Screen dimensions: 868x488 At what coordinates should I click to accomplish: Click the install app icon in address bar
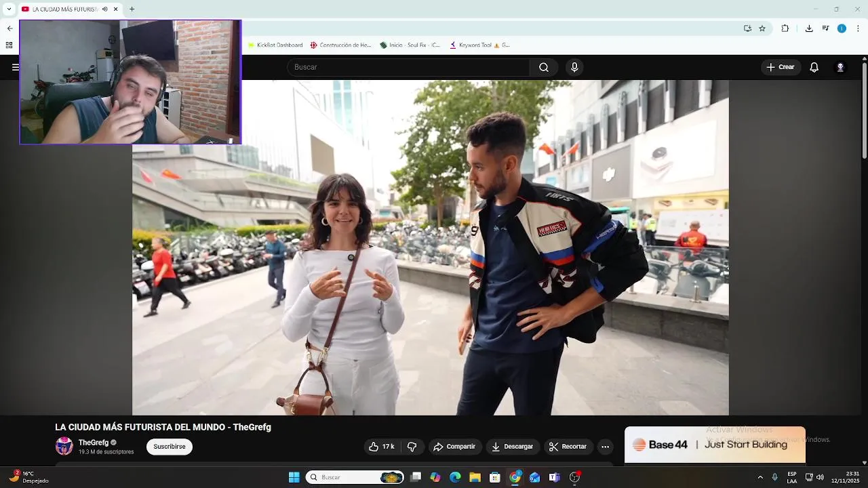747,28
